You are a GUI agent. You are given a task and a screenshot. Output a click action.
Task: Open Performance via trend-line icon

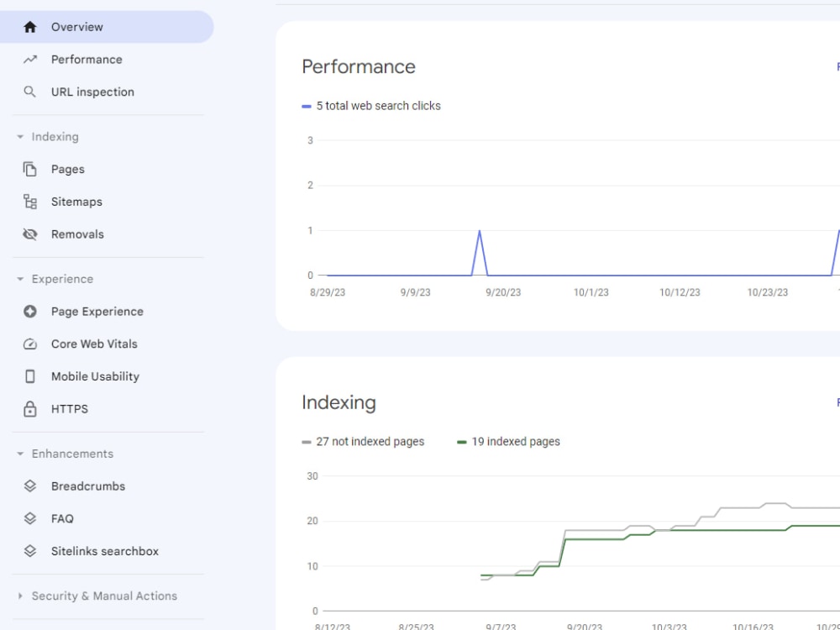[30, 60]
